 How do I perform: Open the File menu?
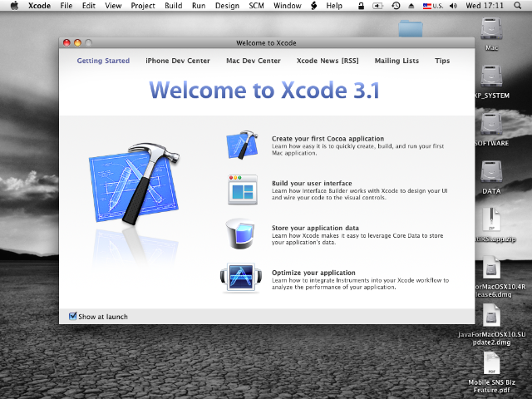[x=66, y=6]
